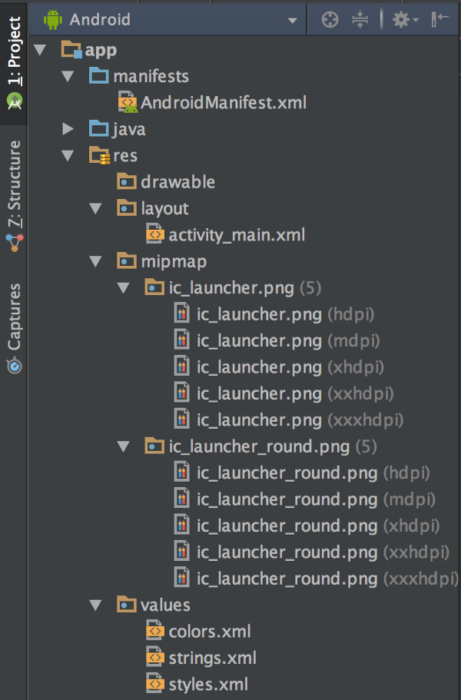Click the scroll-from-source target icon
461x700 pixels.
tap(330, 20)
